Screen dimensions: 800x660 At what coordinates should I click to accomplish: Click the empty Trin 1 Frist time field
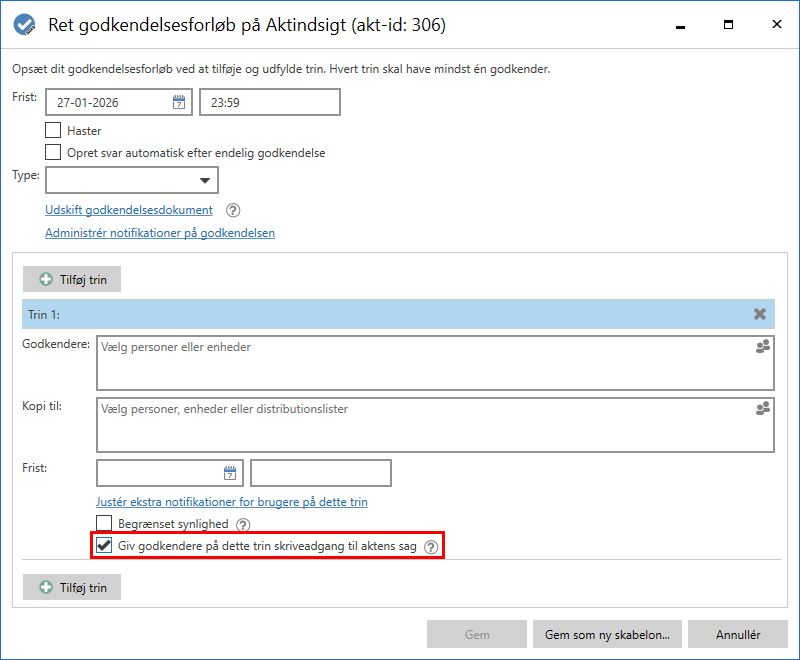coord(321,473)
